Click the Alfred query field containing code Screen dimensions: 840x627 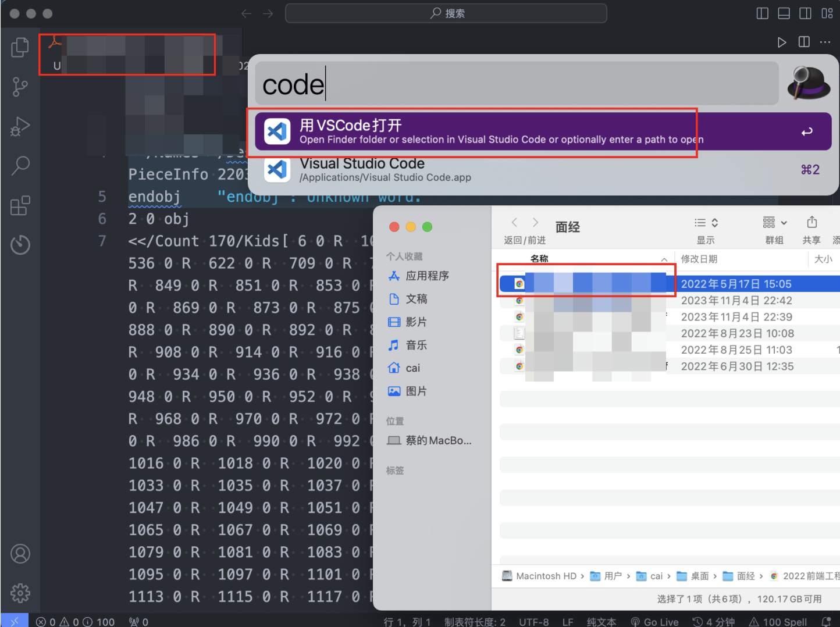point(517,84)
